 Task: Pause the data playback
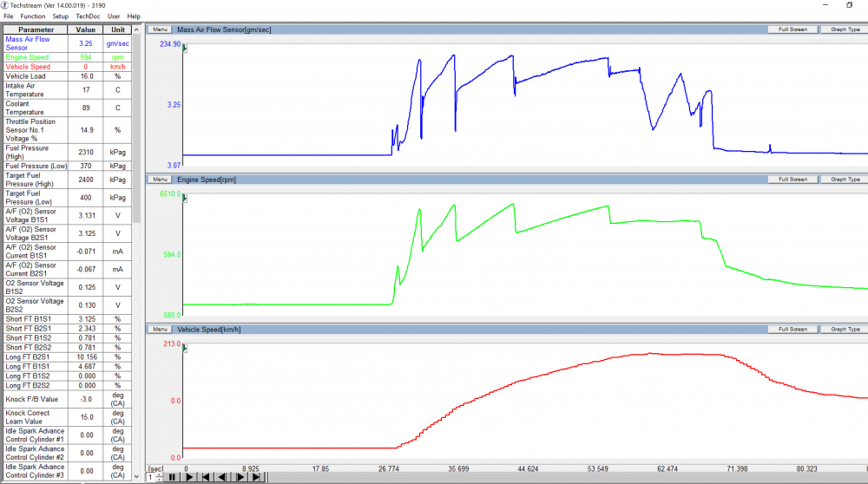point(172,477)
